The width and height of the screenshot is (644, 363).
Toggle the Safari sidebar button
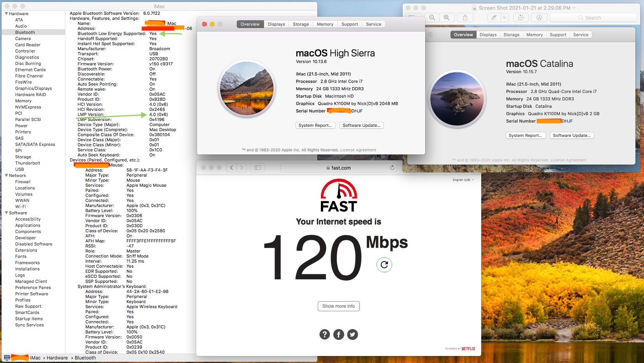pyautogui.click(x=257, y=168)
